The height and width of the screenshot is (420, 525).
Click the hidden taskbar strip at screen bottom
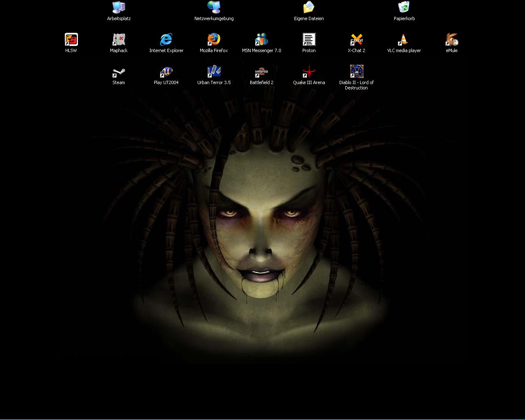tap(262, 419)
